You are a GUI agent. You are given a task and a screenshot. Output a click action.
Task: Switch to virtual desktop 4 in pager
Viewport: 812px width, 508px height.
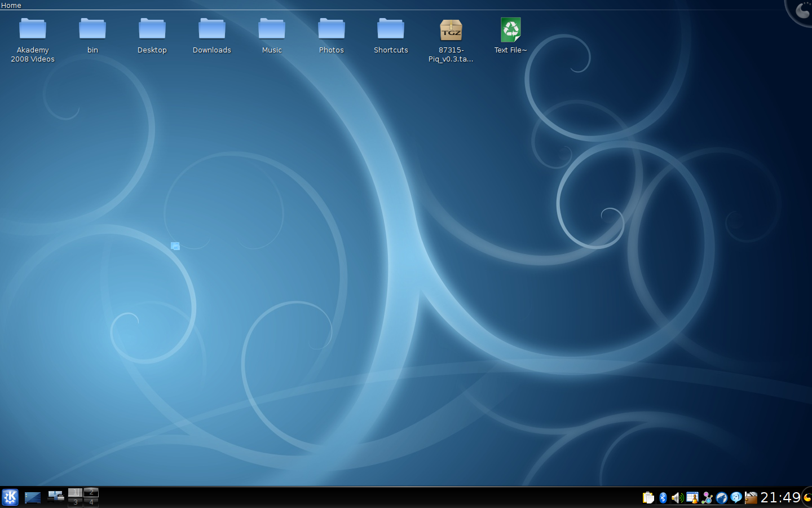[91, 502]
